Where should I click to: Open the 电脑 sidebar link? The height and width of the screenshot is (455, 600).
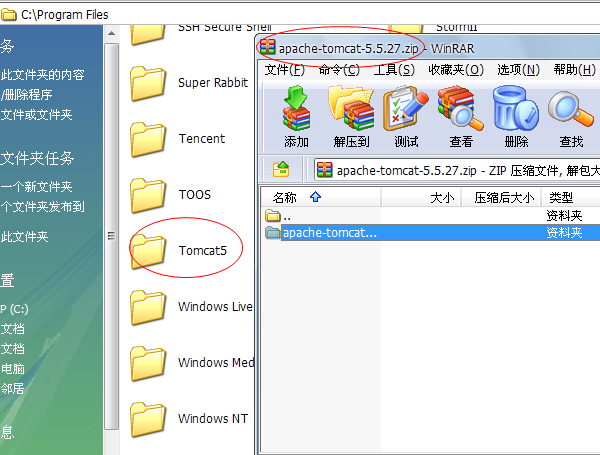[x=12, y=369]
